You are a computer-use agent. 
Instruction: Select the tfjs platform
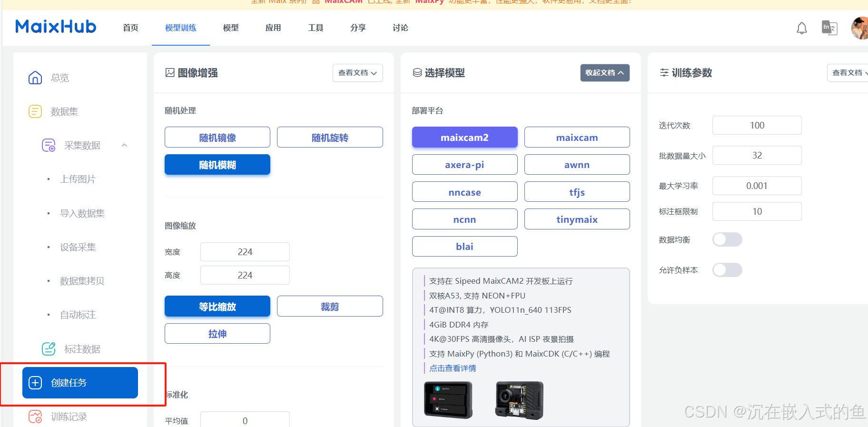pos(577,192)
